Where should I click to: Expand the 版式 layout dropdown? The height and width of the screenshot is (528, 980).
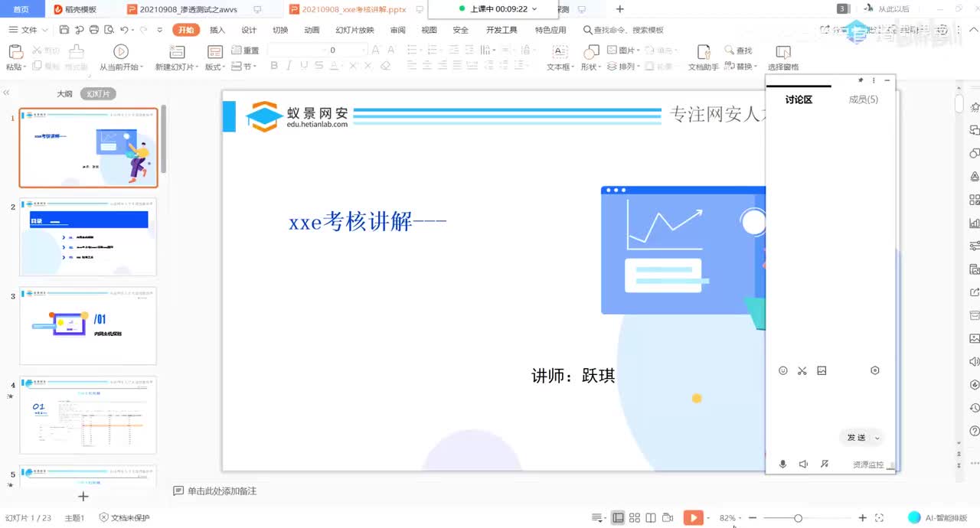(x=214, y=67)
